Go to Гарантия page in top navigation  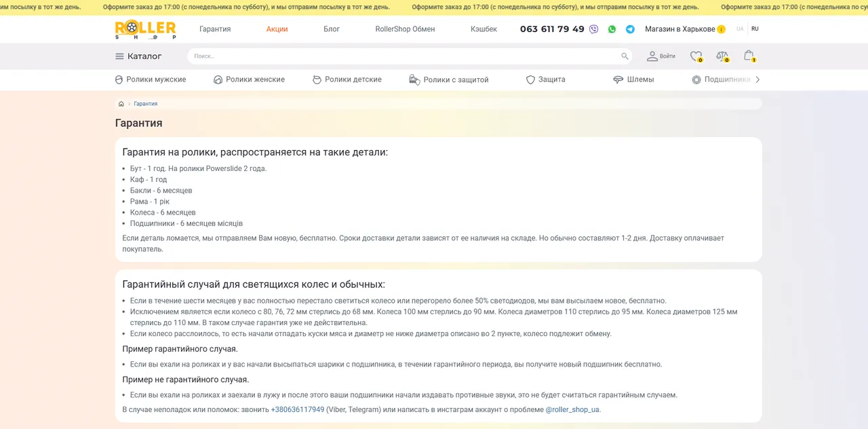[x=215, y=29]
